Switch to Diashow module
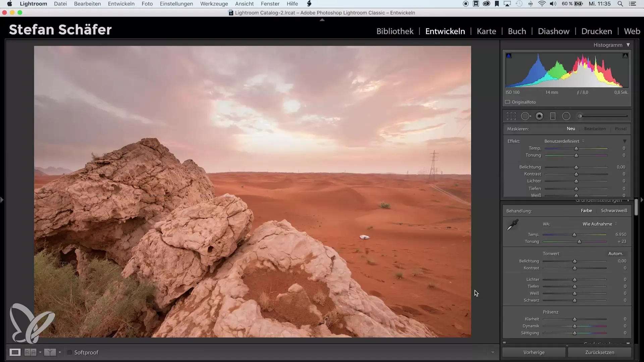 tap(553, 31)
